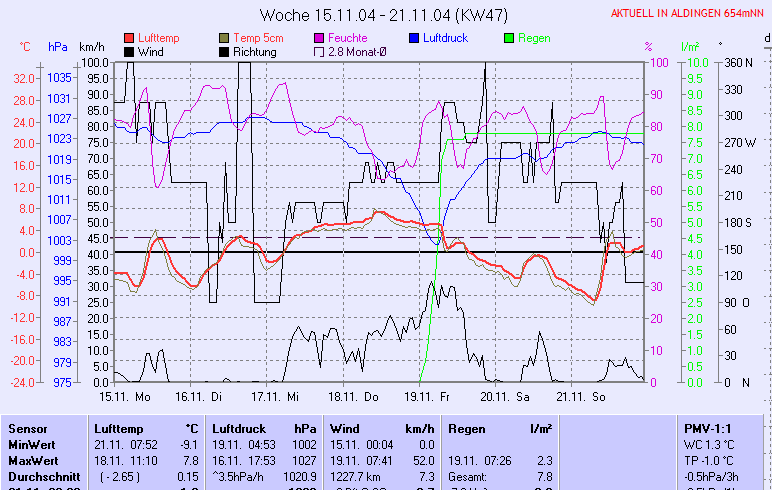Click the magenta Feuchte legend square
The width and height of the screenshot is (772, 490).
click(320, 38)
